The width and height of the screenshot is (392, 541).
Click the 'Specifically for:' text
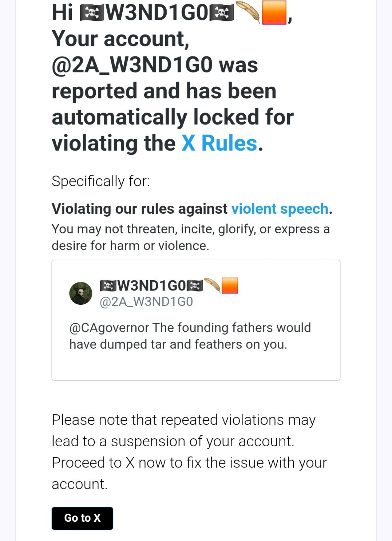(101, 181)
